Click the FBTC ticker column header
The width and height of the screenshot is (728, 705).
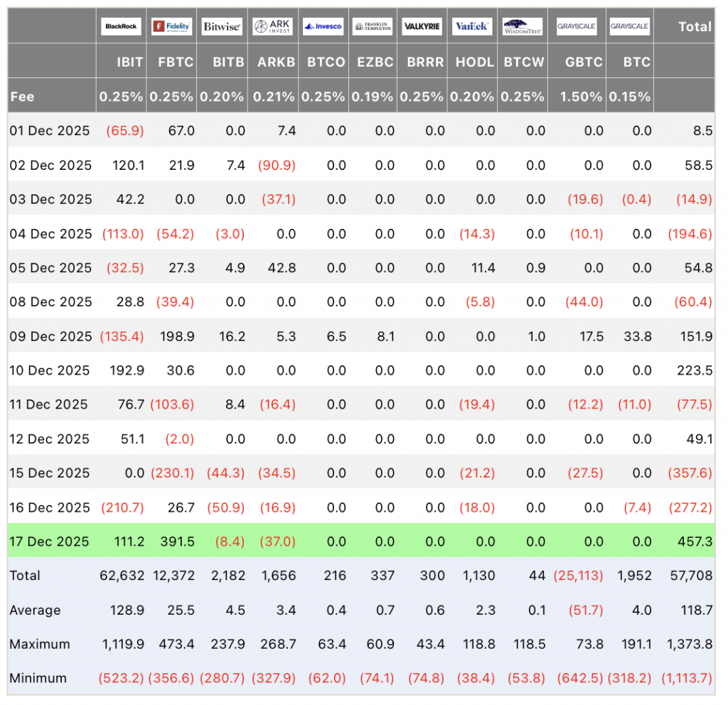[175, 62]
